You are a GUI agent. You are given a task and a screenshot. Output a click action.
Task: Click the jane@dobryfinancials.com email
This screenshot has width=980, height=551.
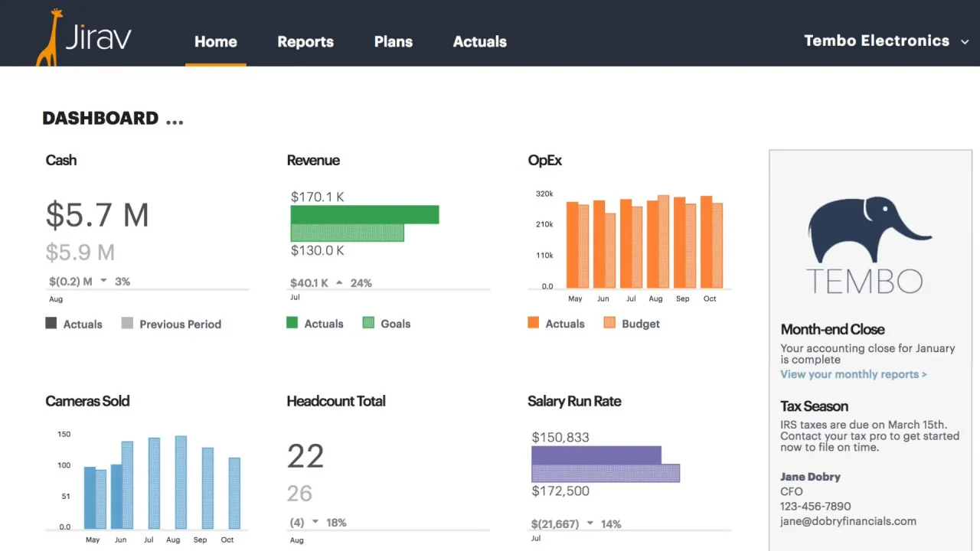click(848, 521)
